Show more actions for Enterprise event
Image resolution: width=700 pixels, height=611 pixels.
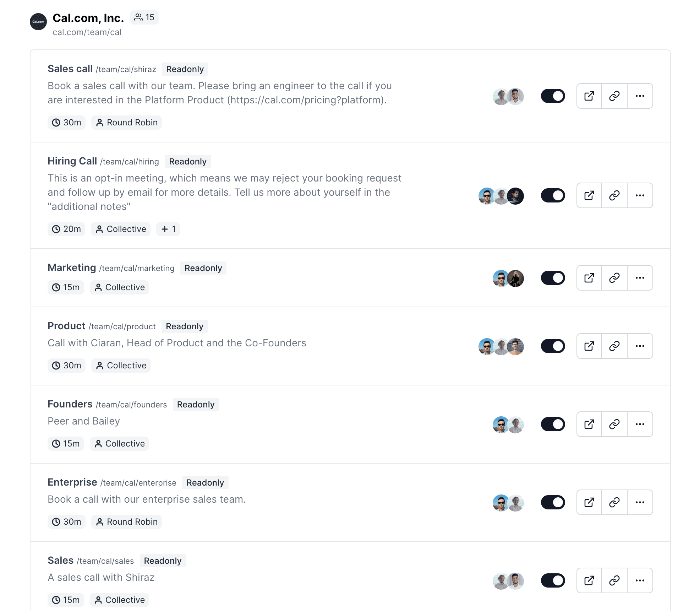coord(640,502)
